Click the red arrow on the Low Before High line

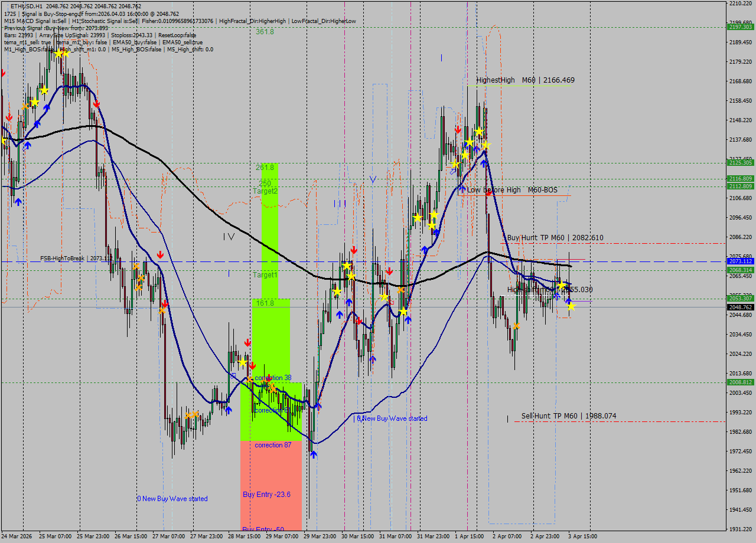tap(489, 192)
